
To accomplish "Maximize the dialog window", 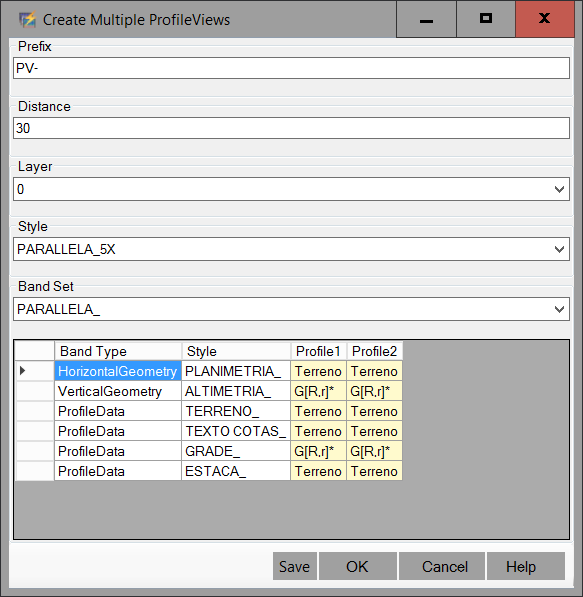I will 486,19.
